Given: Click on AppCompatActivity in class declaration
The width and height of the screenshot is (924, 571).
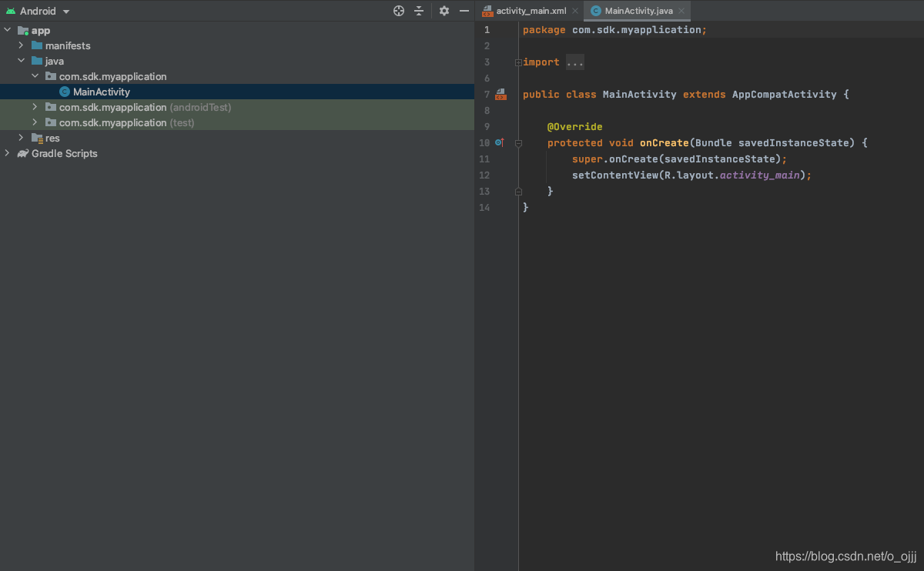Looking at the screenshot, I should coord(784,95).
